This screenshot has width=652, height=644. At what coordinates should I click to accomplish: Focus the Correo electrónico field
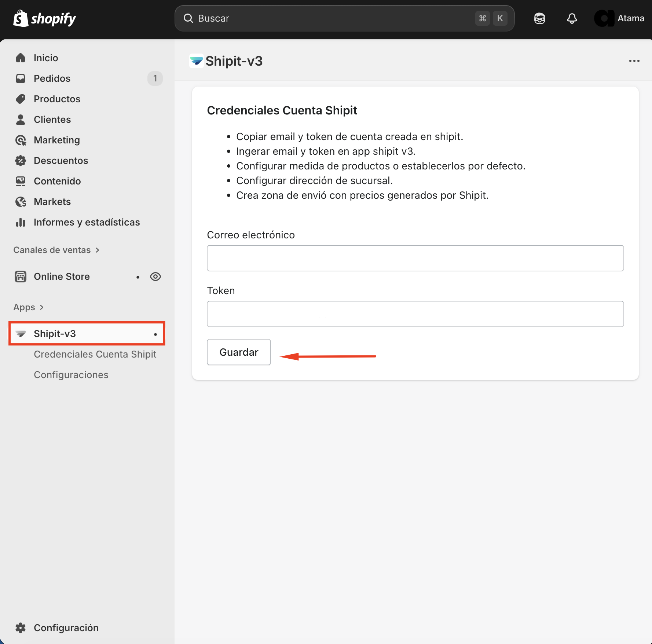tap(415, 258)
